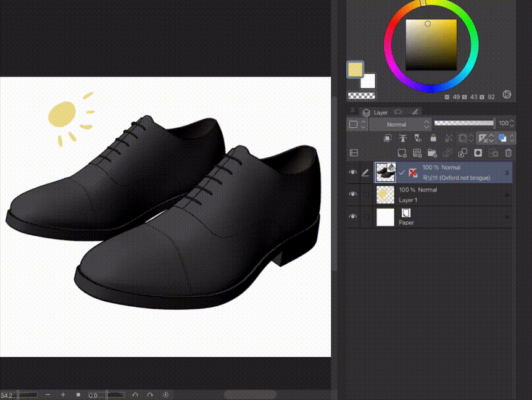Click horizontal canvas scrollbar thumb
Viewport: 532px width, 400px height.
point(251,394)
